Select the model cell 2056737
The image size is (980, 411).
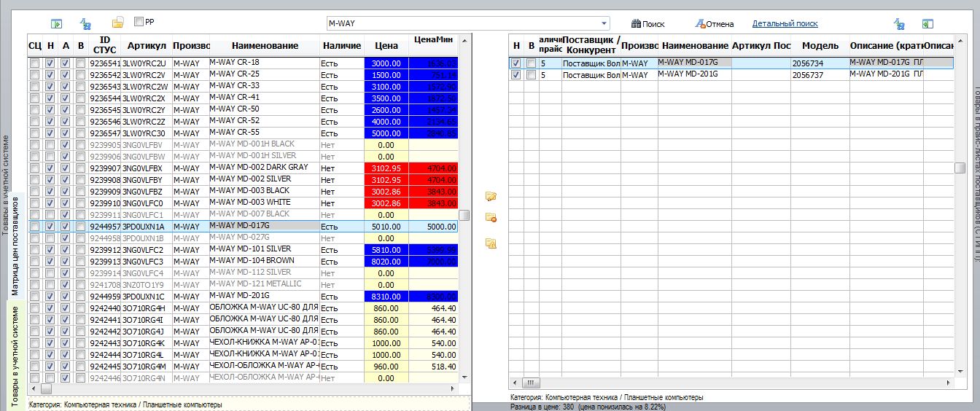820,75
